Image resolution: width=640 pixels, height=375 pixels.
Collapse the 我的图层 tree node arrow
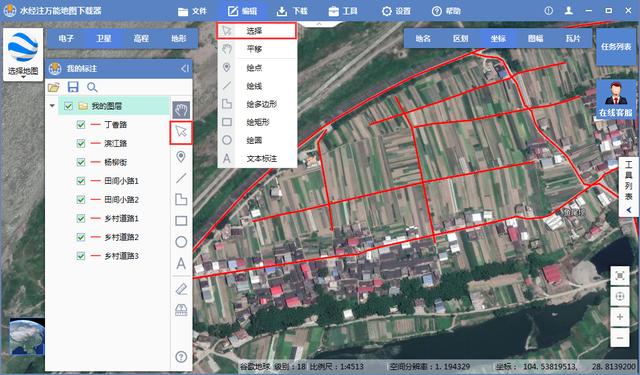pyautogui.click(x=52, y=106)
